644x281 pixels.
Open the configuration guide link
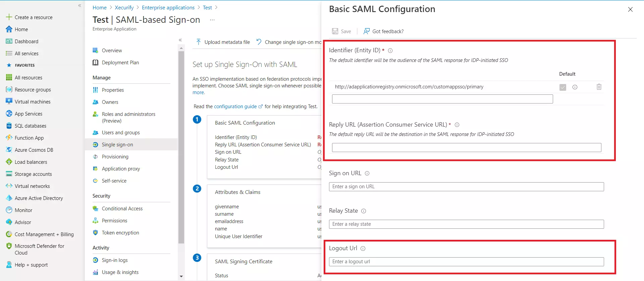coord(238,106)
